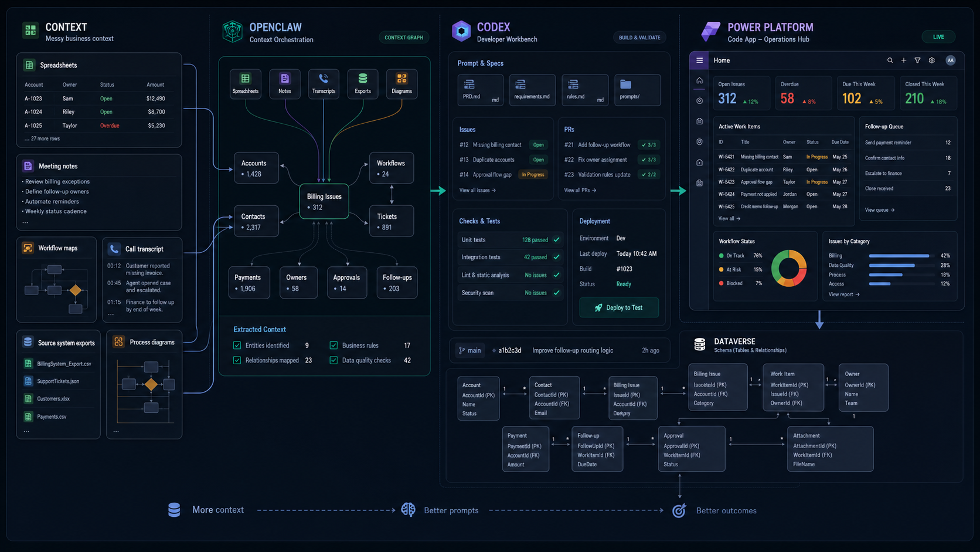
Task: Toggle the Relationships mapped checkbox
Action: [237, 360]
